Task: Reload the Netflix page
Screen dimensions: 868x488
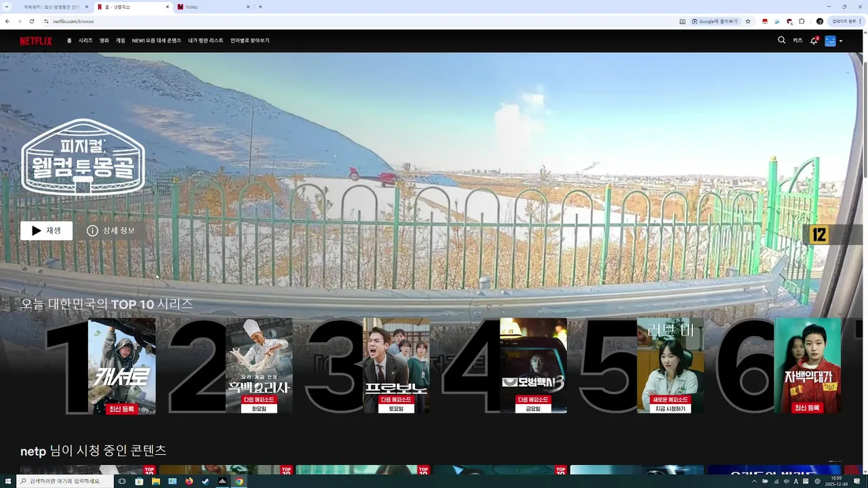Action: pos(32,21)
